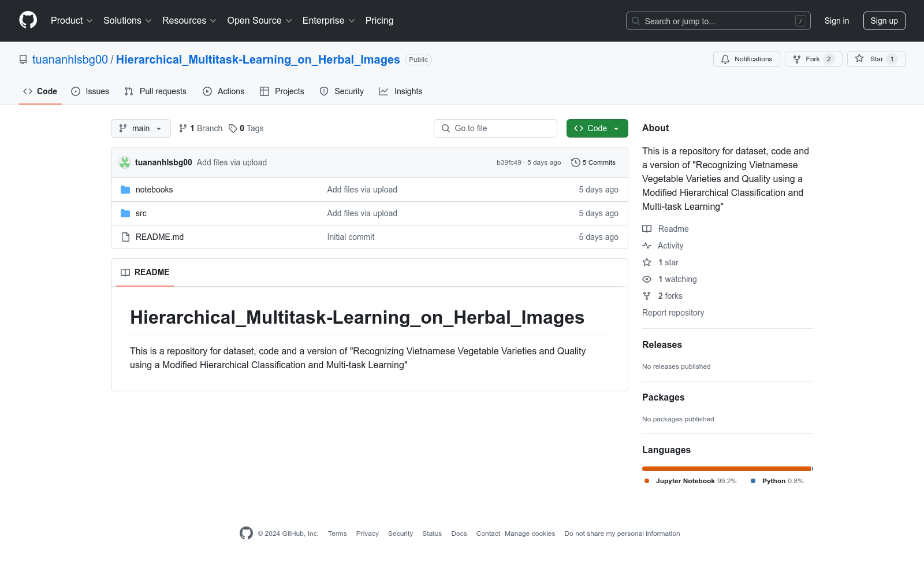Click the blue Python language dot
This screenshot has width=924, height=578.
[x=753, y=481]
